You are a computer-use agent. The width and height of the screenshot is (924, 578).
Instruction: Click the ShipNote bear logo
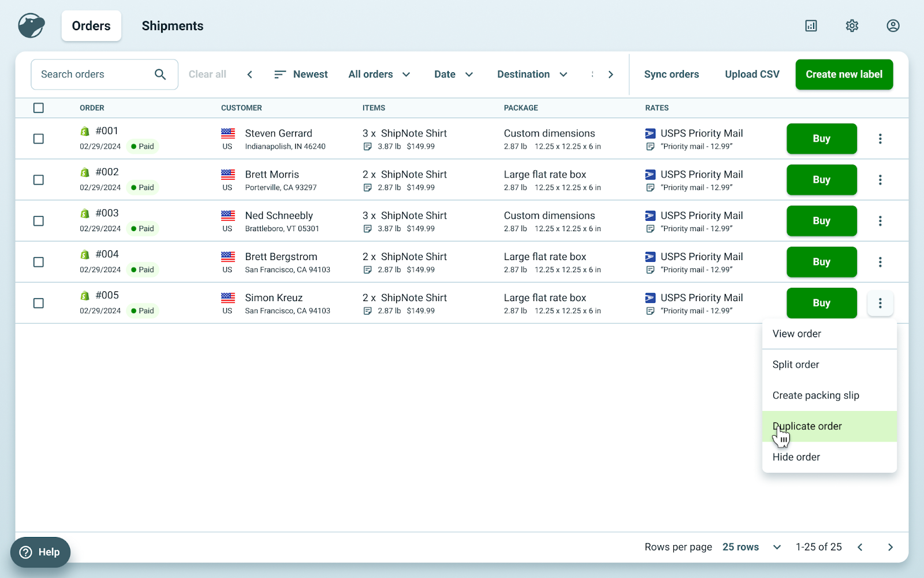click(31, 25)
